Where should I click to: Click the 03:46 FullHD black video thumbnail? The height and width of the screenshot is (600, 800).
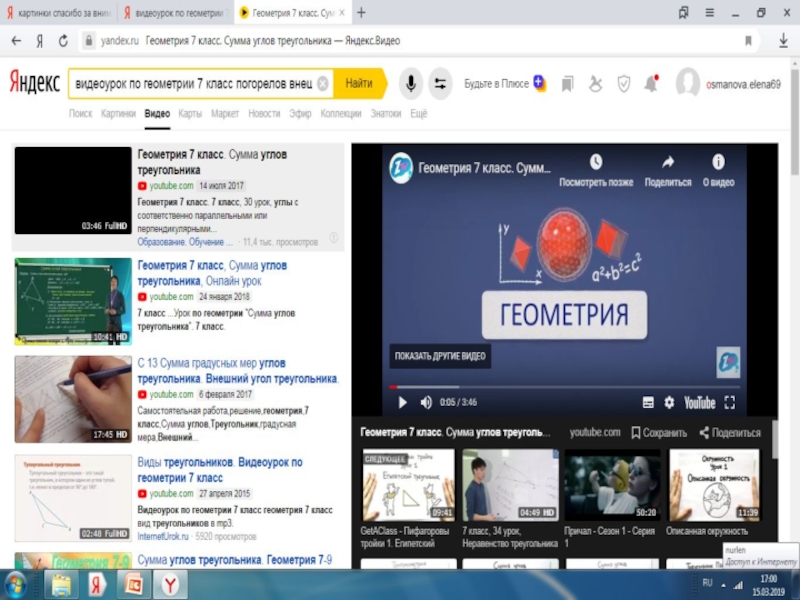coord(73,191)
